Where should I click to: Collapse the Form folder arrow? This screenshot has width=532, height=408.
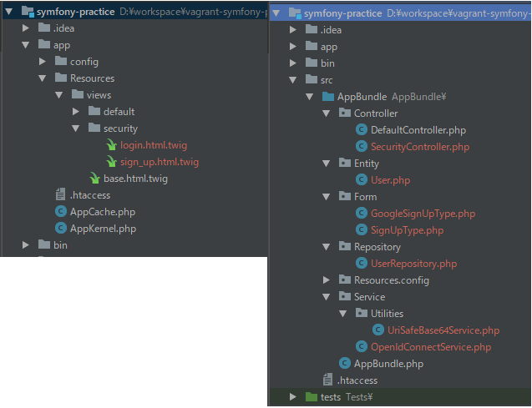point(326,197)
